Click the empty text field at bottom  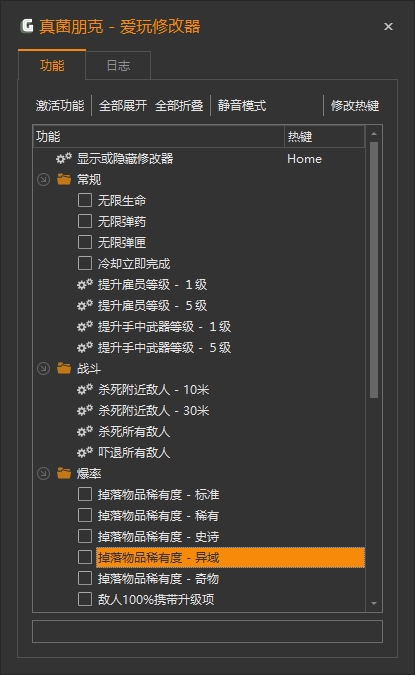pos(208,632)
